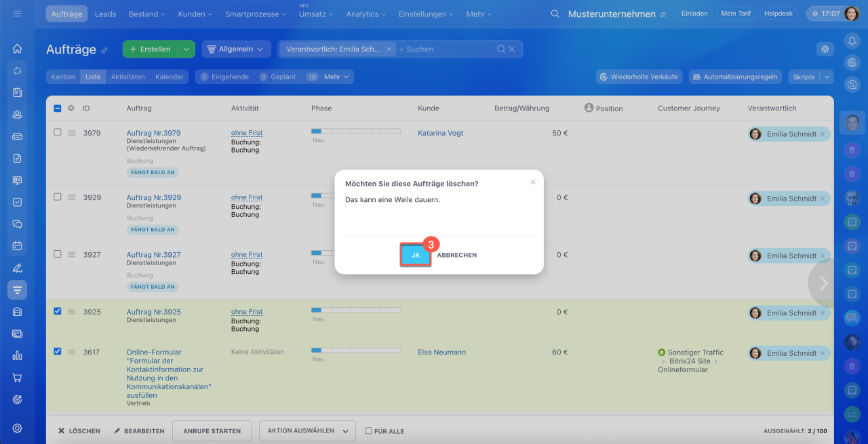Click ABBRECHEN to cancel deletion
The height and width of the screenshot is (444, 868).
[x=456, y=255]
